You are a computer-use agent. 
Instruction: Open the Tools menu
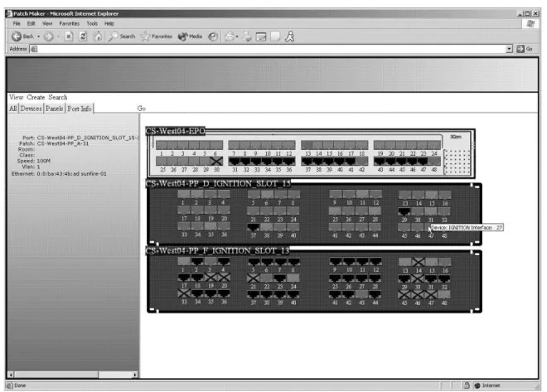click(x=92, y=23)
